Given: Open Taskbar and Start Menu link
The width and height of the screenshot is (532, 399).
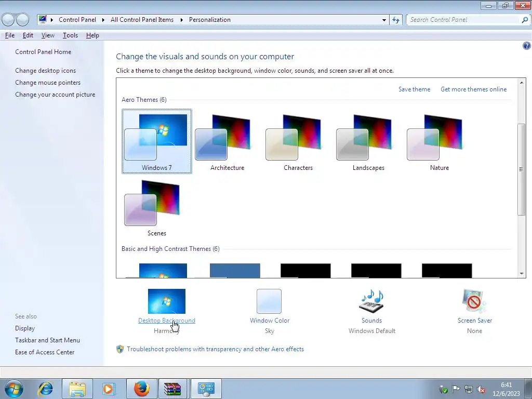Looking at the screenshot, I should (47, 340).
